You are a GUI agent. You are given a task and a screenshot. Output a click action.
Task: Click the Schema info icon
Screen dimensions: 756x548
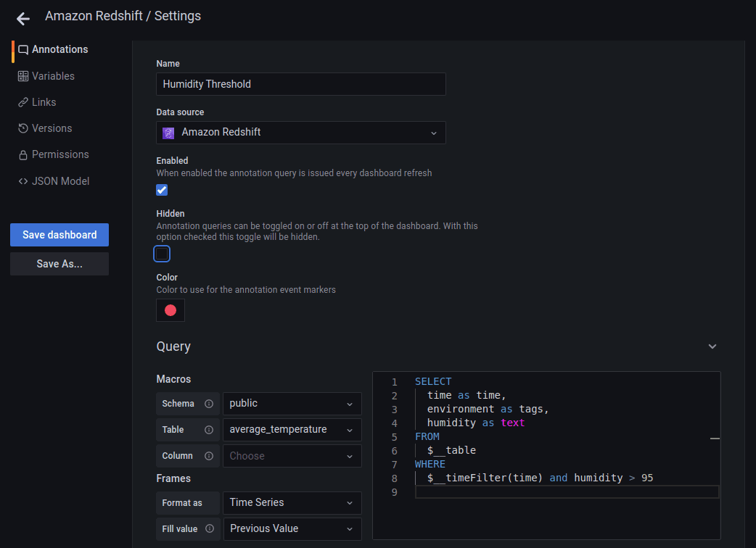coord(209,404)
